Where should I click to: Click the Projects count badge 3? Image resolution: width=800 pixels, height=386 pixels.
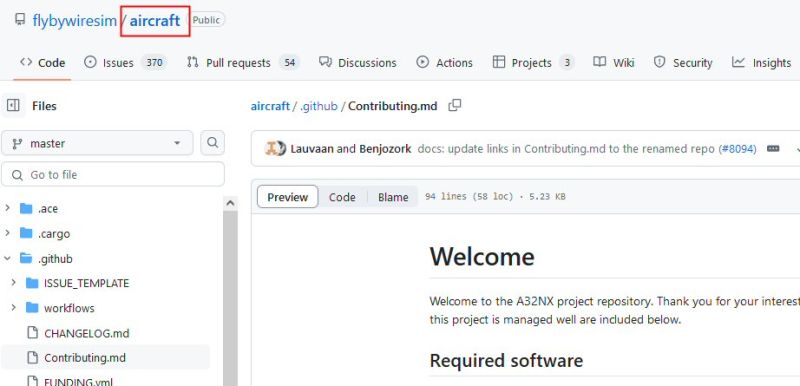click(x=566, y=63)
